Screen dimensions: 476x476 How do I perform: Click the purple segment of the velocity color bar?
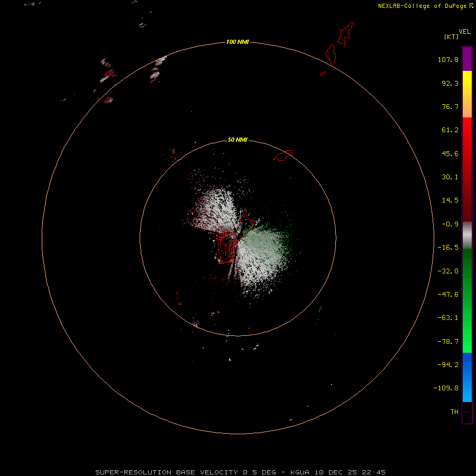coord(467,59)
